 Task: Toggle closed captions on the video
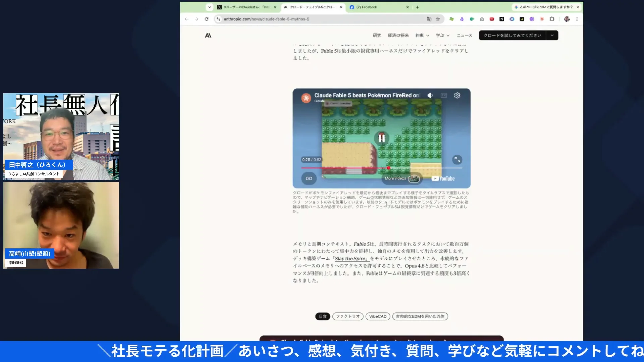(444, 95)
